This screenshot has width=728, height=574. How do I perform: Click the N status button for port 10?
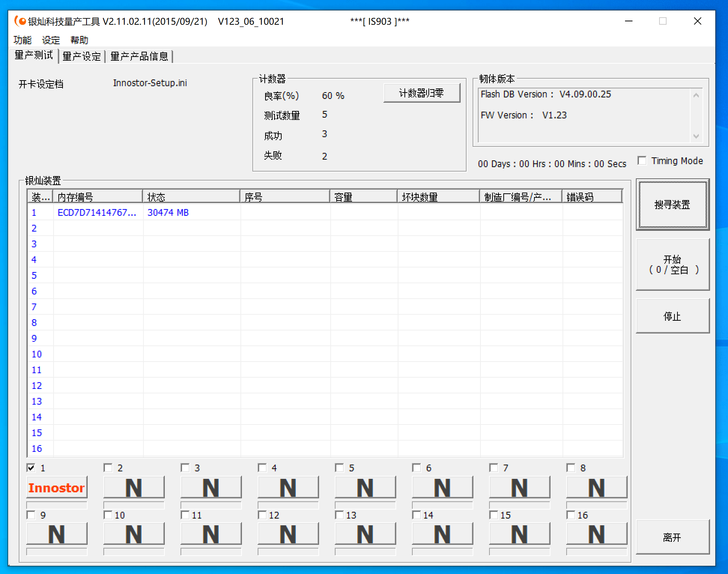[x=134, y=534]
